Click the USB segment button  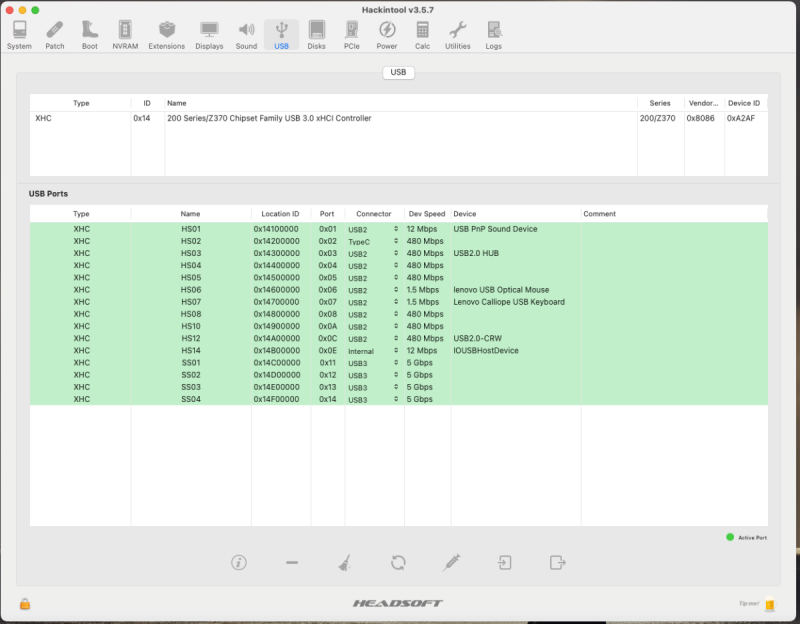point(398,73)
